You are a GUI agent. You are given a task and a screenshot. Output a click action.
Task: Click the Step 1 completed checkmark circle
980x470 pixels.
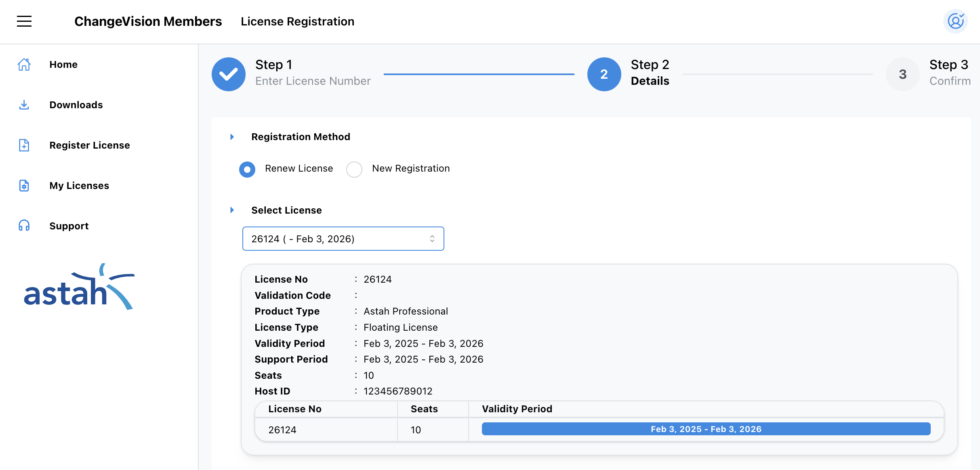click(229, 74)
